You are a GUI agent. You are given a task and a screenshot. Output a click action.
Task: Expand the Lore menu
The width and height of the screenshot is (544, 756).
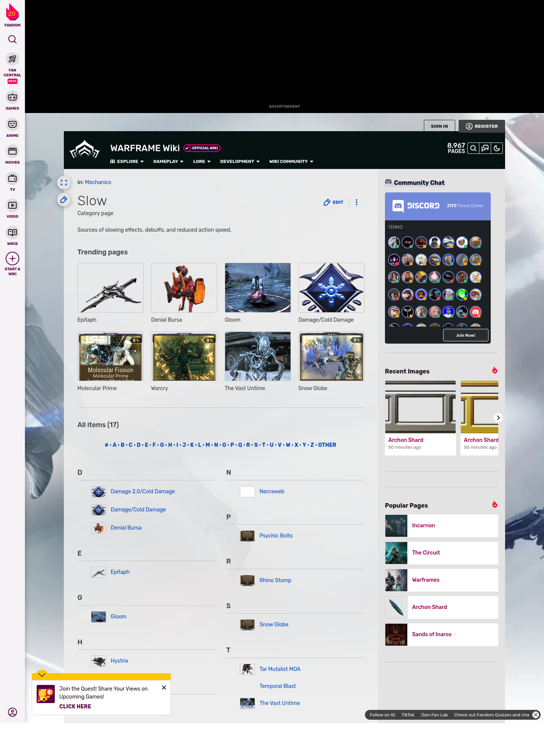202,161
